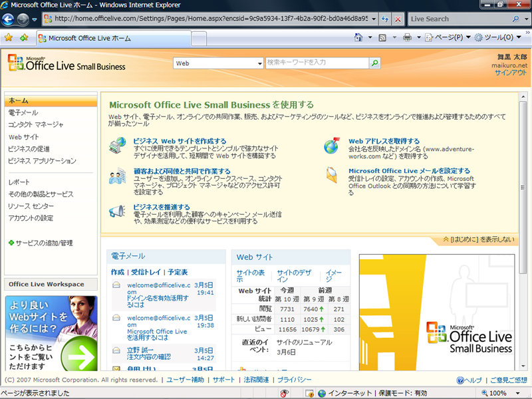Click the scrollbar down arrow
532x399 pixels.
pyautogui.click(x=523, y=366)
